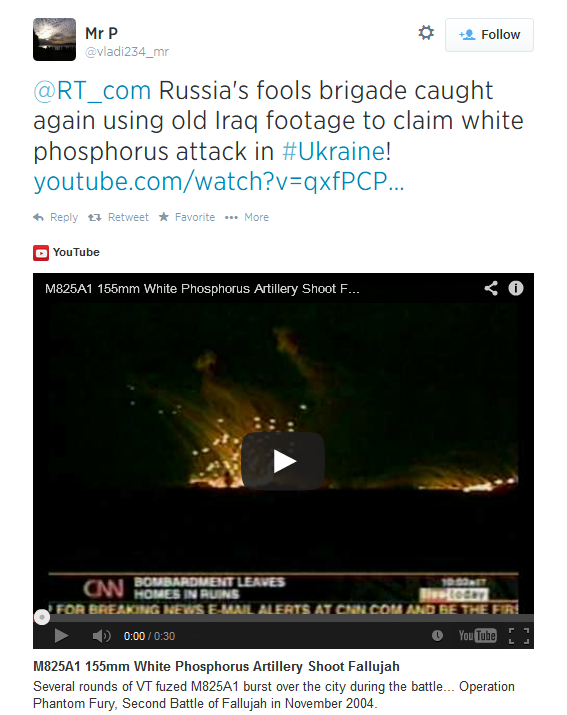This screenshot has height=715, width=567.
Task: Start video with the center play button
Action: [283, 461]
